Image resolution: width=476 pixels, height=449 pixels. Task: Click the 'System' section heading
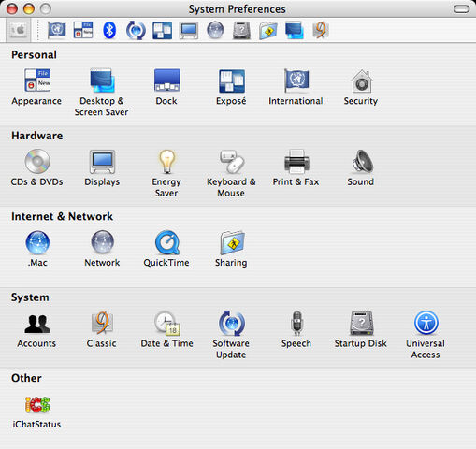30,297
